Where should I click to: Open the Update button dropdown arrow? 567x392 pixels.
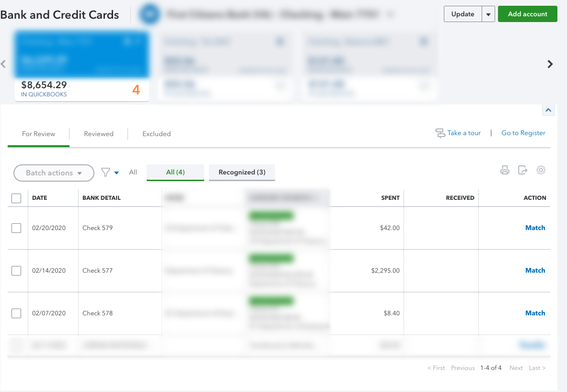(x=487, y=14)
